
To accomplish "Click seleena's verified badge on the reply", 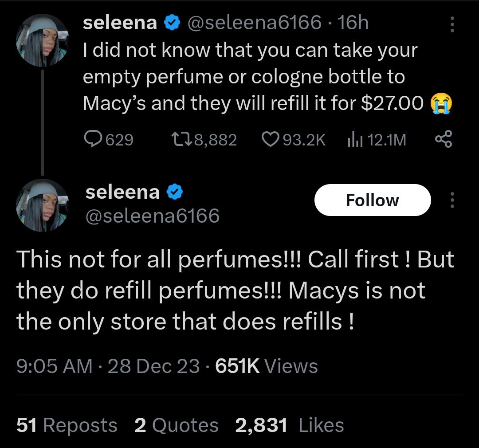I will [176, 192].
